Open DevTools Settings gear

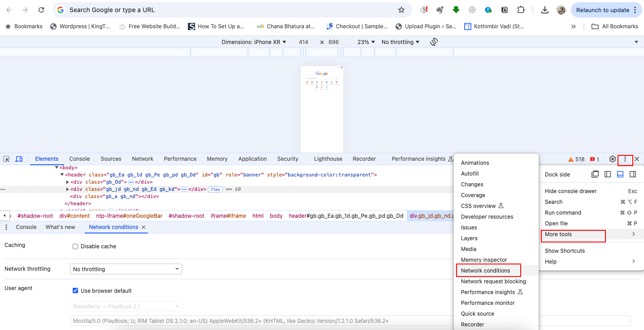tap(612, 159)
